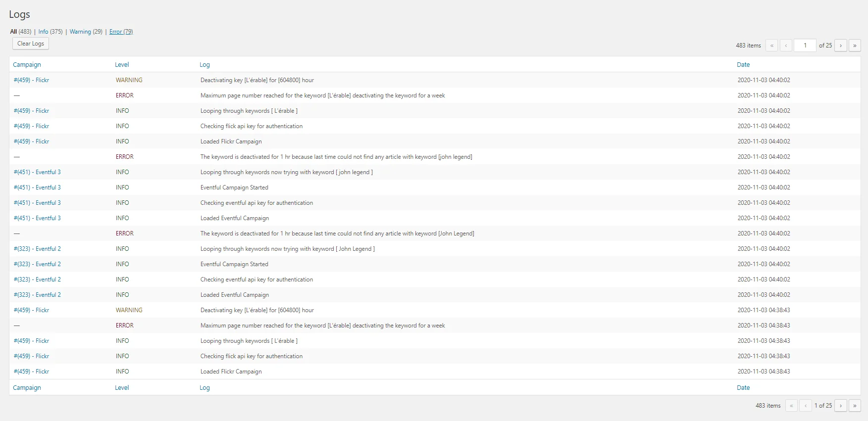Image resolution: width=868 pixels, height=421 pixels.
Task: Click the previous page arrow at top
Action: click(786, 45)
